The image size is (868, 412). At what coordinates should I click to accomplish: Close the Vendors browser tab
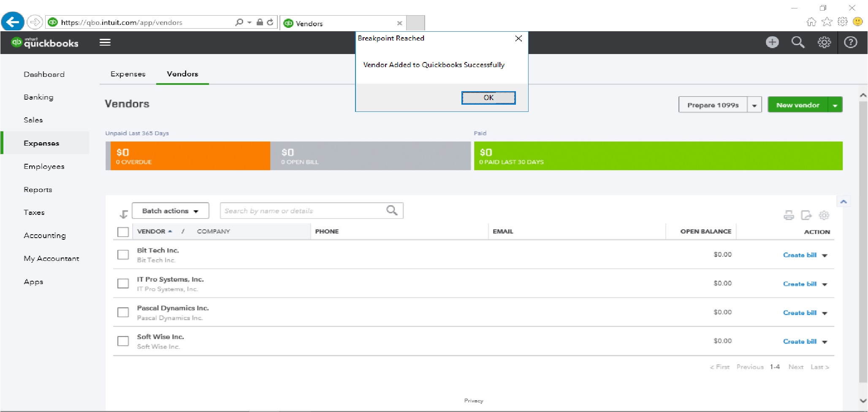399,23
